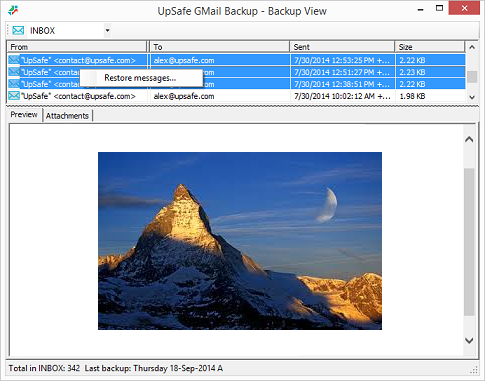Click envelope icon of 12:38:51 PM message

click(x=14, y=84)
